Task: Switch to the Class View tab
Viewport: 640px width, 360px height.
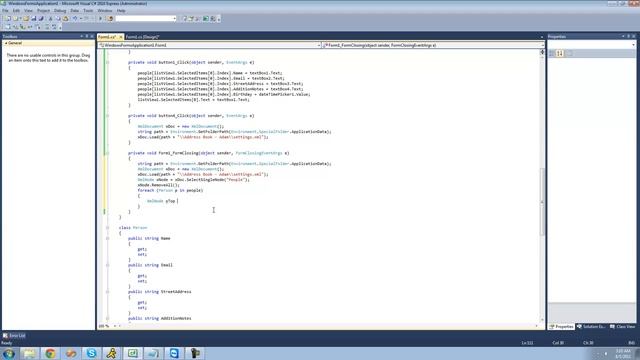Action: click(622, 327)
